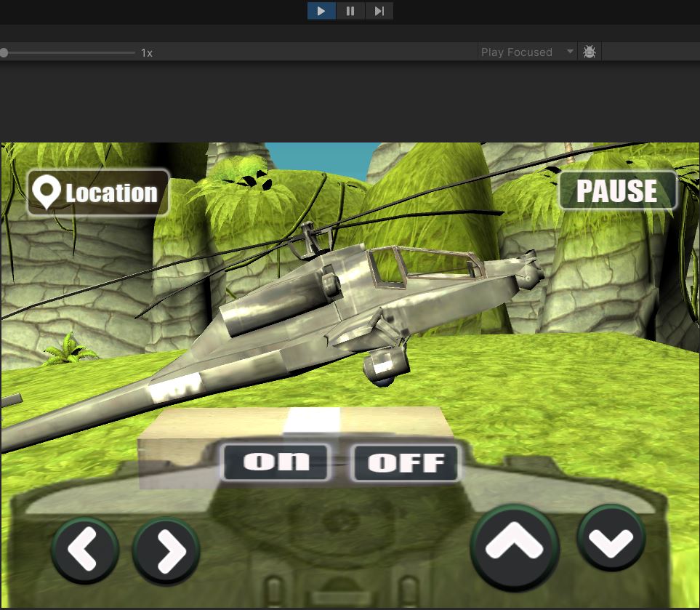Screen dimensions: 700x610
Task: Click the editor Pause button in the toolbar
Action: tap(350, 11)
